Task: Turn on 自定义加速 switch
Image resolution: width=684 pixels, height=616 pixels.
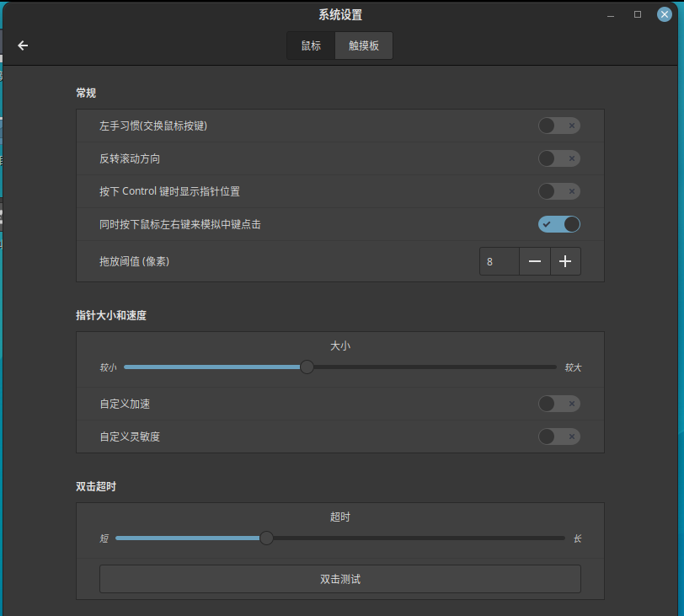Action: click(x=559, y=404)
